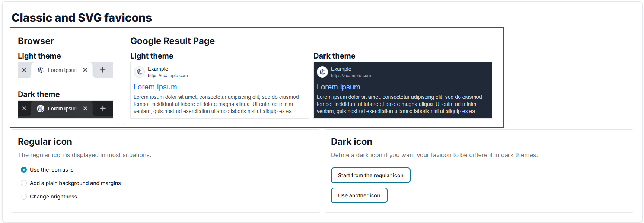Image resolution: width=644 pixels, height=223 pixels.
Task: Click leftmost X in dark theme browser
Action: (x=24, y=109)
